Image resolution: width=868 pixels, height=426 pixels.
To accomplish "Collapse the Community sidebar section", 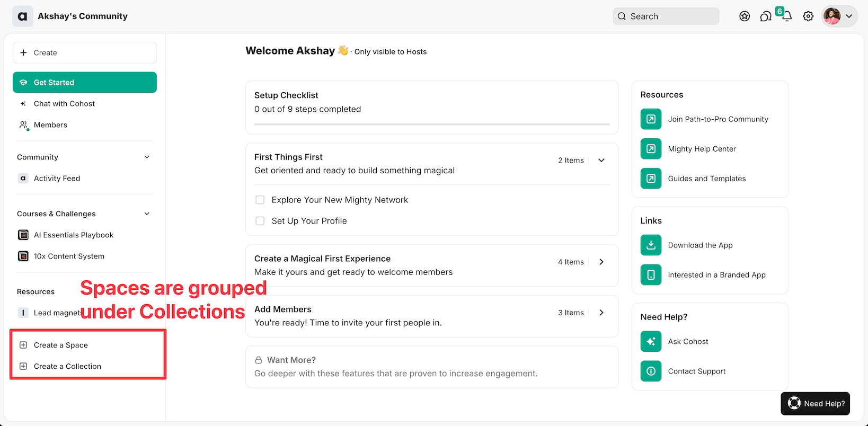I will 147,157.
